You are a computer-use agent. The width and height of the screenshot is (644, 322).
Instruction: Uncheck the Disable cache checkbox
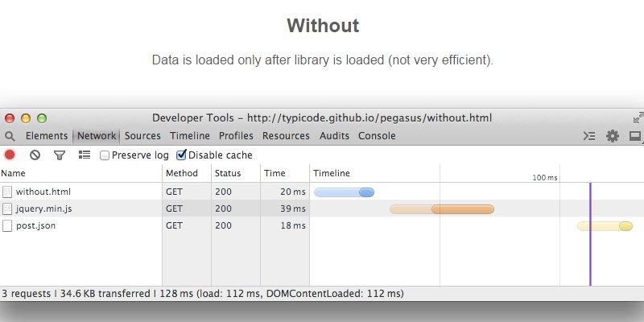182,155
